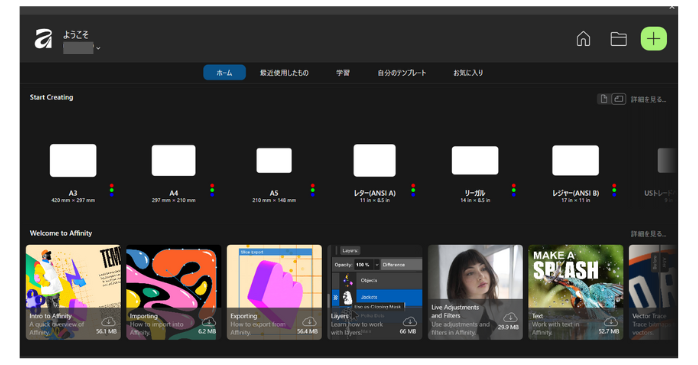The height and width of the screenshot is (365, 698).
Task: Switch to the 最近使用したもの tab
Action: tap(284, 73)
